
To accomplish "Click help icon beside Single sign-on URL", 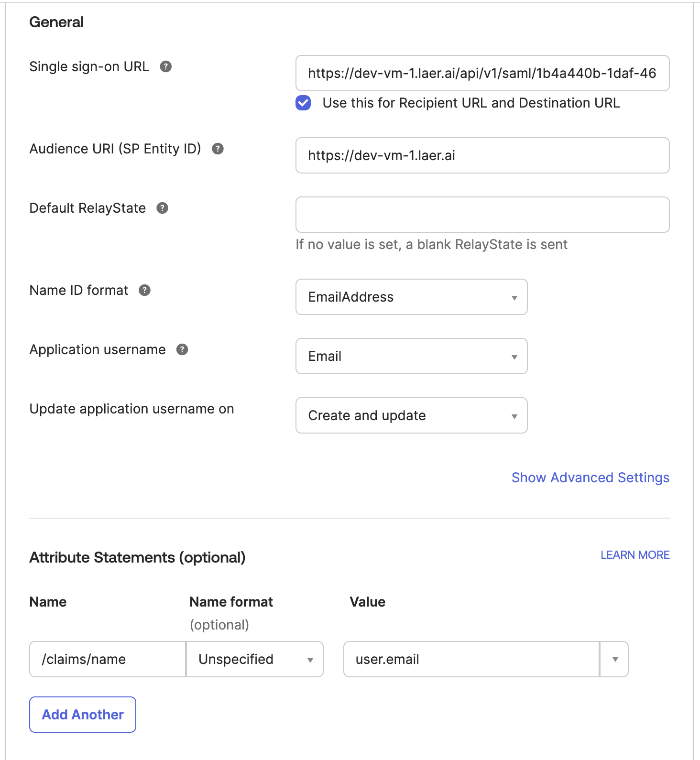I will pos(165,66).
